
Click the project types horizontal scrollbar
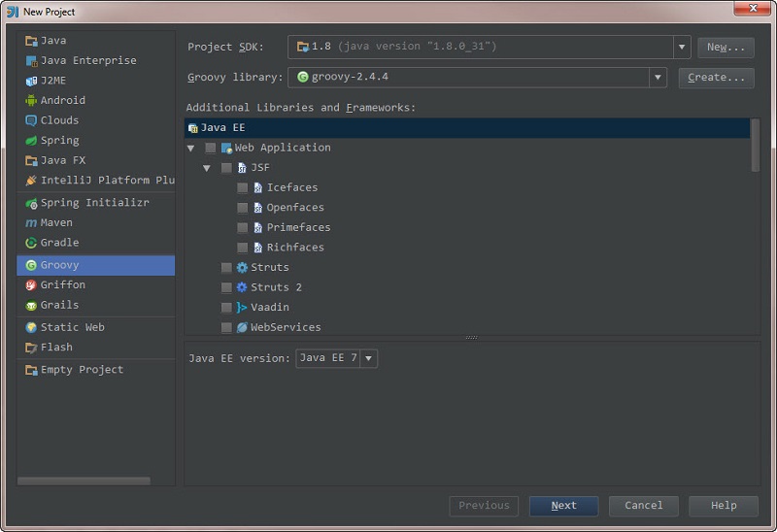pyautogui.click(x=84, y=481)
